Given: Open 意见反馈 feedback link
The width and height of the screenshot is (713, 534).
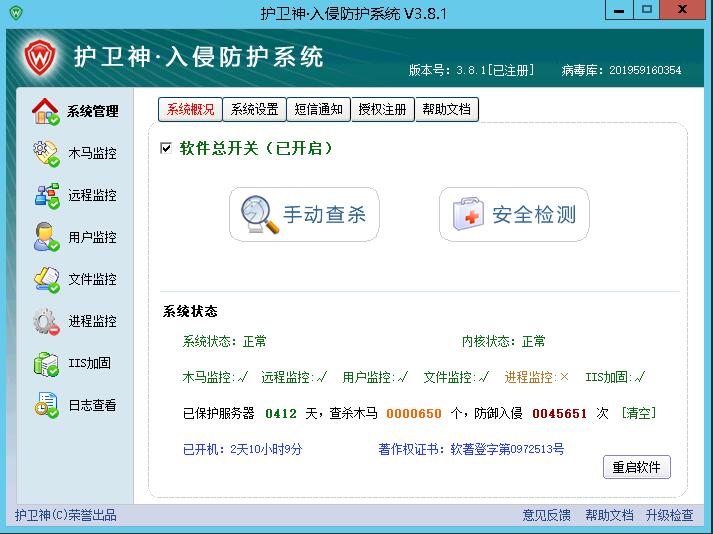Looking at the screenshot, I should click(546, 515).
